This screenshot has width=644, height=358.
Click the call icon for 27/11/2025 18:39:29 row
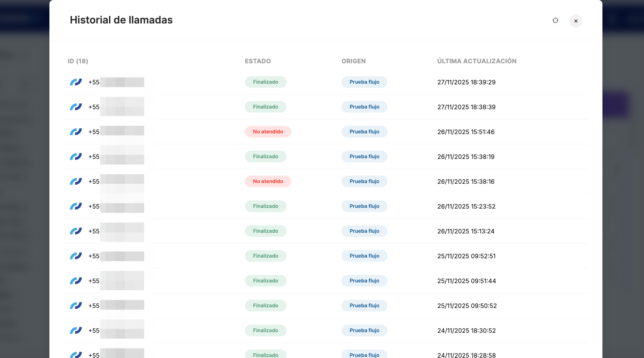tap(76, 82)
